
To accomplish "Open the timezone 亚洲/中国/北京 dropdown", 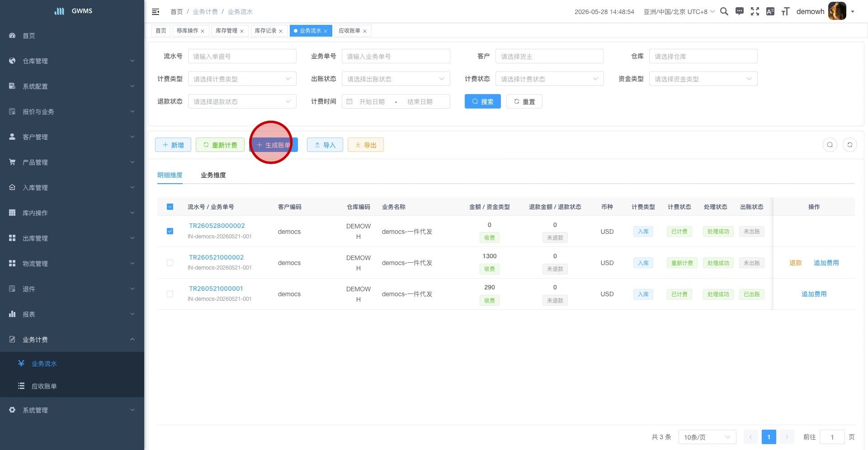I will click(679, 12).
